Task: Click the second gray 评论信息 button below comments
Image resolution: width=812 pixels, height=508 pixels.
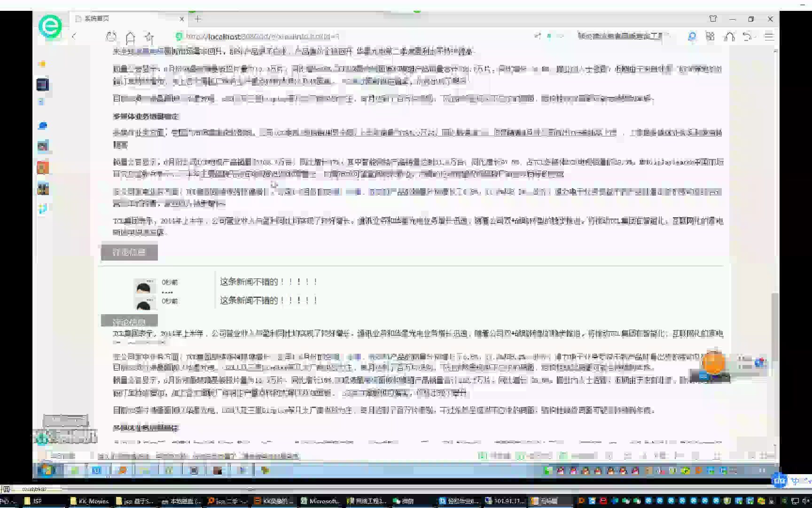Action: (x=129, y=321)
